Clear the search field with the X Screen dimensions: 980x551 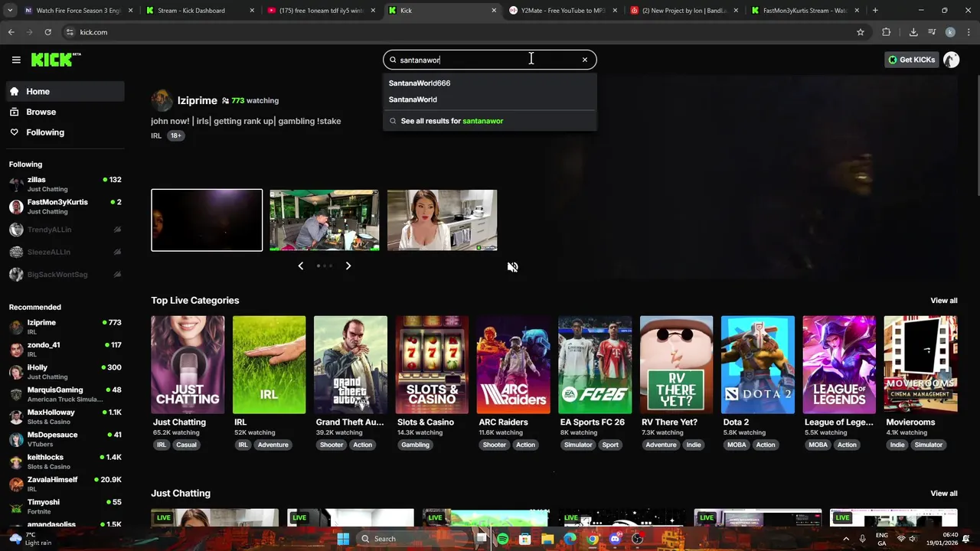[585, 60]
